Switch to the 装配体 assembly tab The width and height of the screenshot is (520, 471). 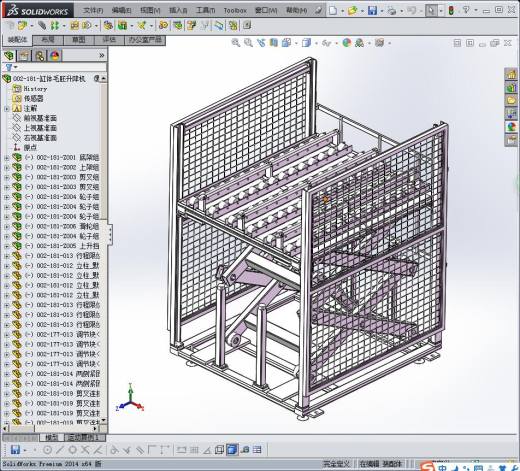pos(17,40)
